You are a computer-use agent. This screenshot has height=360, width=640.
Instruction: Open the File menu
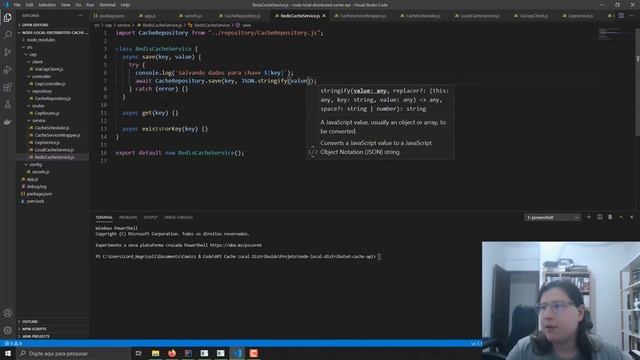17,5
